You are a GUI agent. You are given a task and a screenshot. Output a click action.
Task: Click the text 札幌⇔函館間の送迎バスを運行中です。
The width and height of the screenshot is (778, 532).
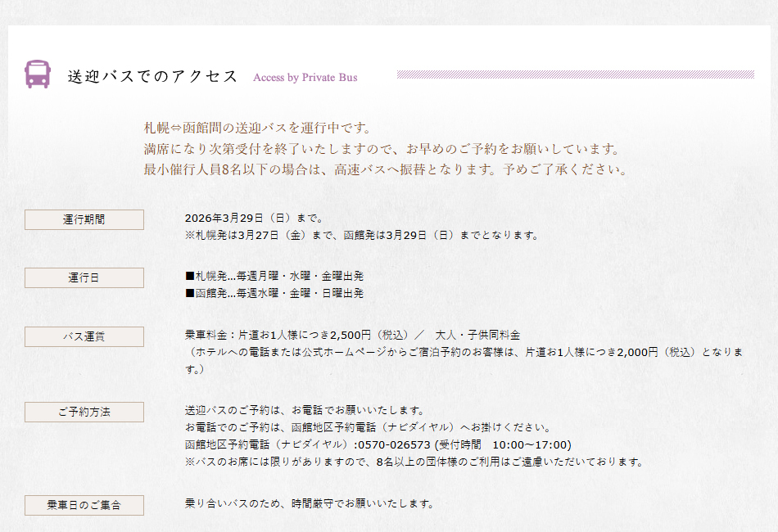258,128
